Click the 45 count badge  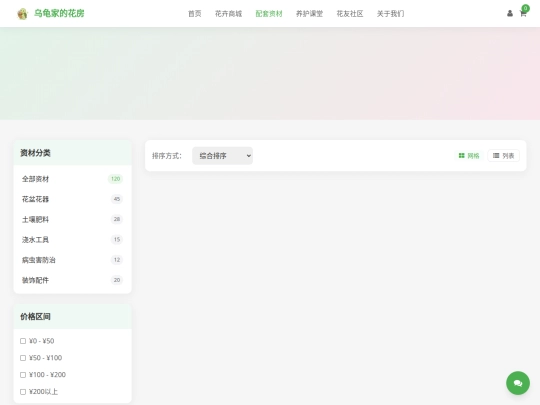pyautogui.click(x=117, y=199)
